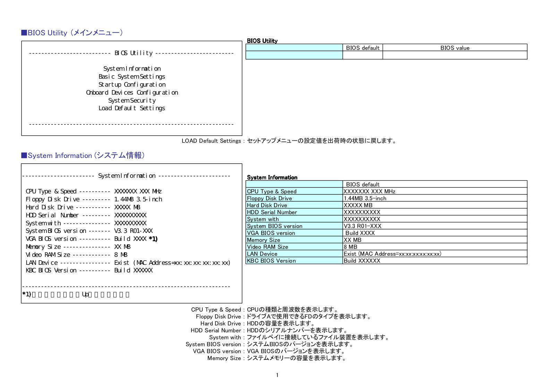Click 'LAN Device' table cell
Screen dimensions: 555x392
point(294,254)
